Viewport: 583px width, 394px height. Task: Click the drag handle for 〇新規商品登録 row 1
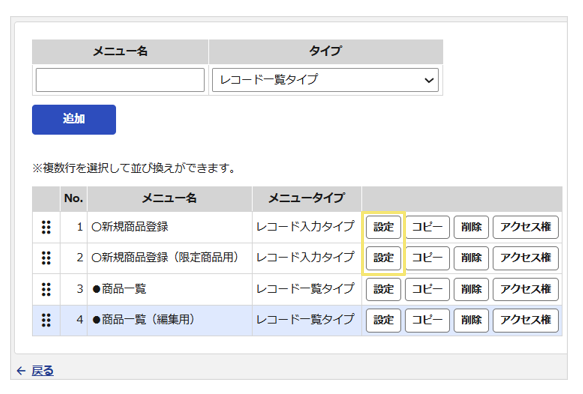[x=46, y=227]
